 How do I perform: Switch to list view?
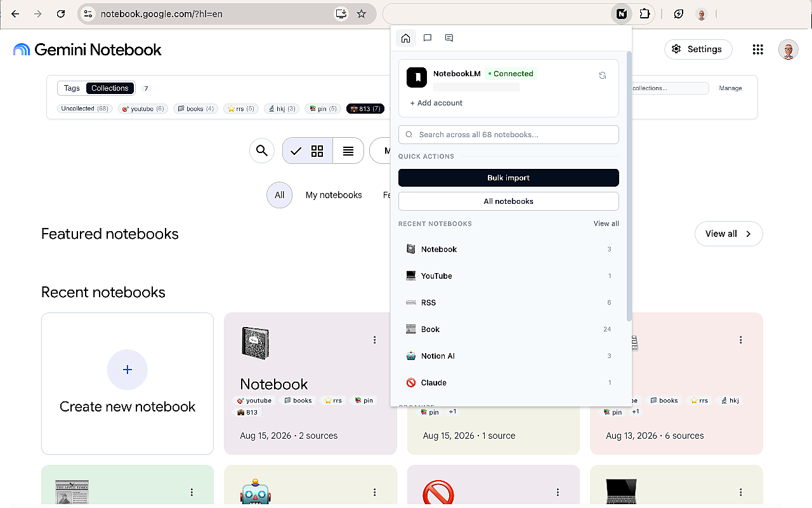click(348, 150)
